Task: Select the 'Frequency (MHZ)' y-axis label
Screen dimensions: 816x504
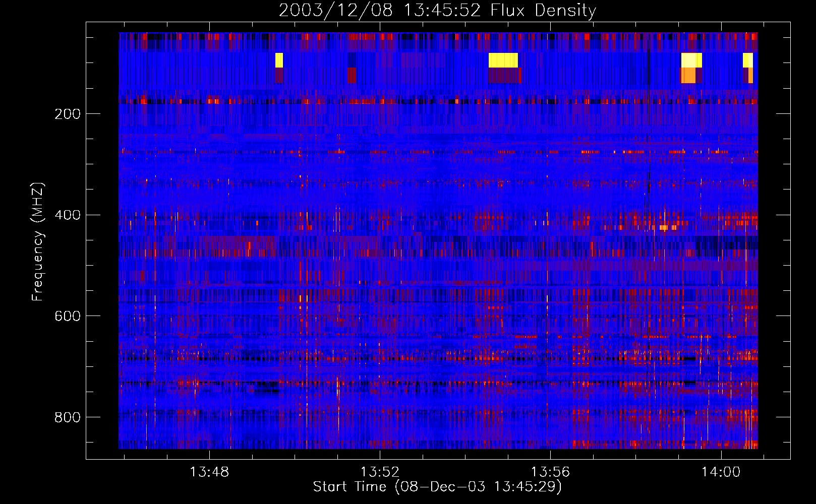Action: click(x=38, y=241)
